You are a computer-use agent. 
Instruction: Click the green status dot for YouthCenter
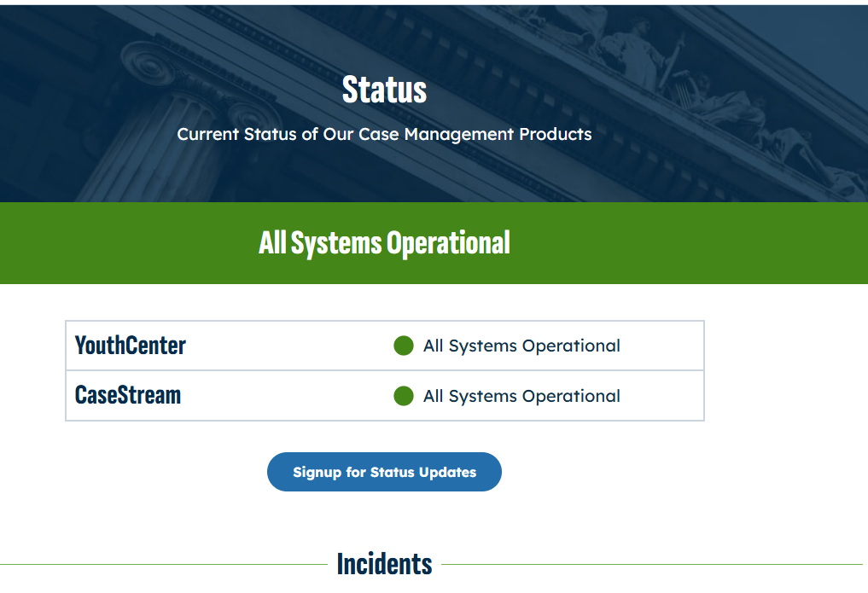tap(404, 346)
